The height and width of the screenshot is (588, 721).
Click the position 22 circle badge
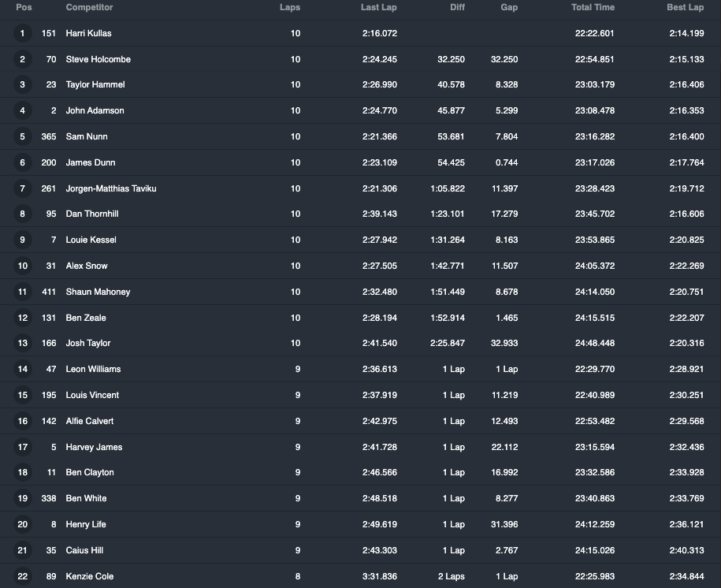tap(23, 576)
